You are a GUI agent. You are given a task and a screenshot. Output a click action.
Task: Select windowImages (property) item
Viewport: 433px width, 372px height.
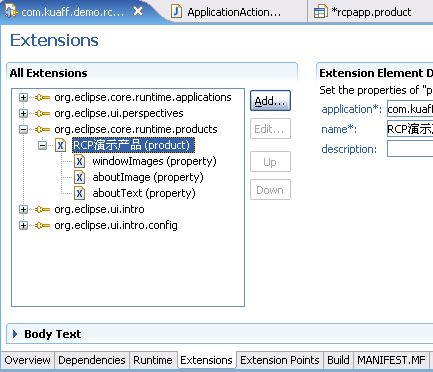click(x=154, y=161)
